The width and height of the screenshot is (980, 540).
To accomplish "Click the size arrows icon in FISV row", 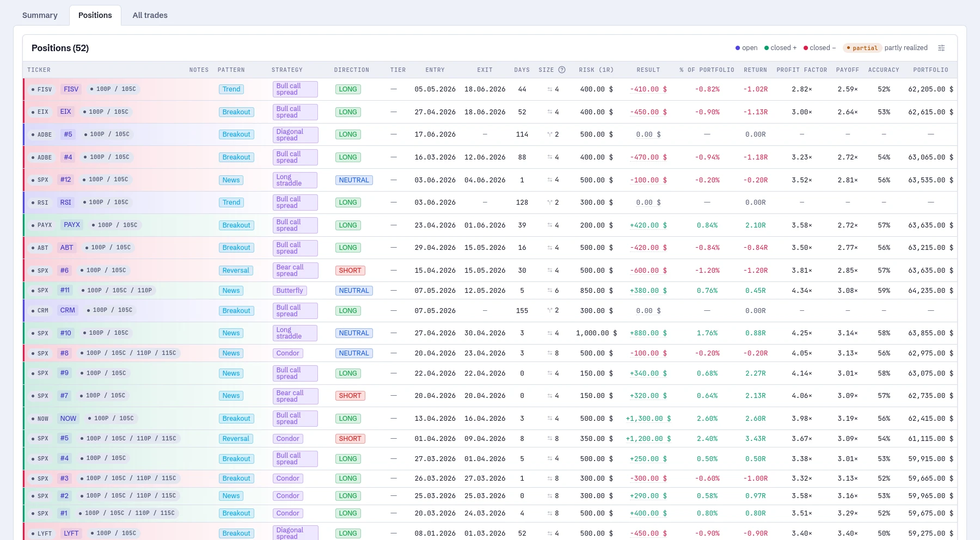I will (x=550, y=89).
